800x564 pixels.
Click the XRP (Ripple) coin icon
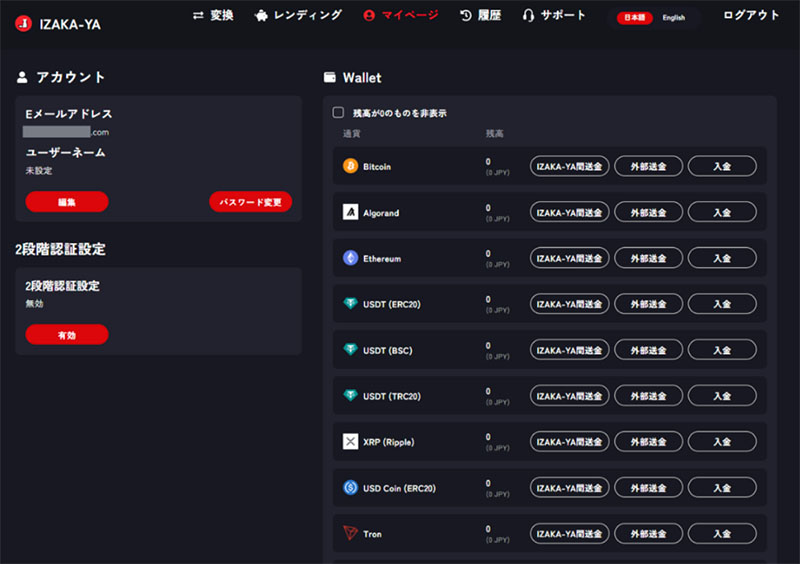click(x=351, y=442)
